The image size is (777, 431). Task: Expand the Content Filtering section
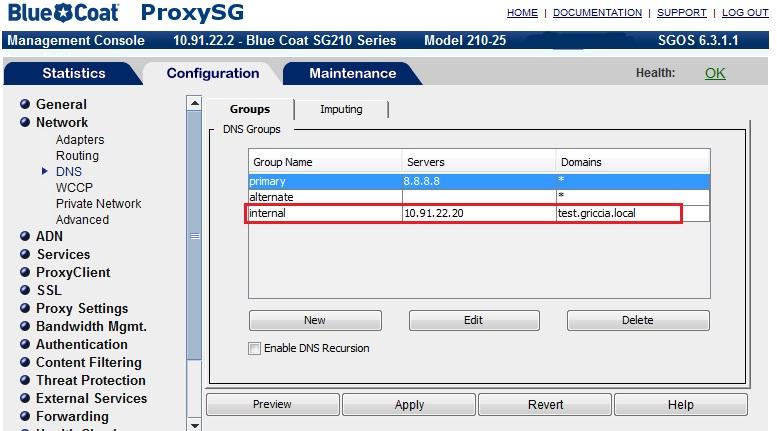[x=89, y=362]
